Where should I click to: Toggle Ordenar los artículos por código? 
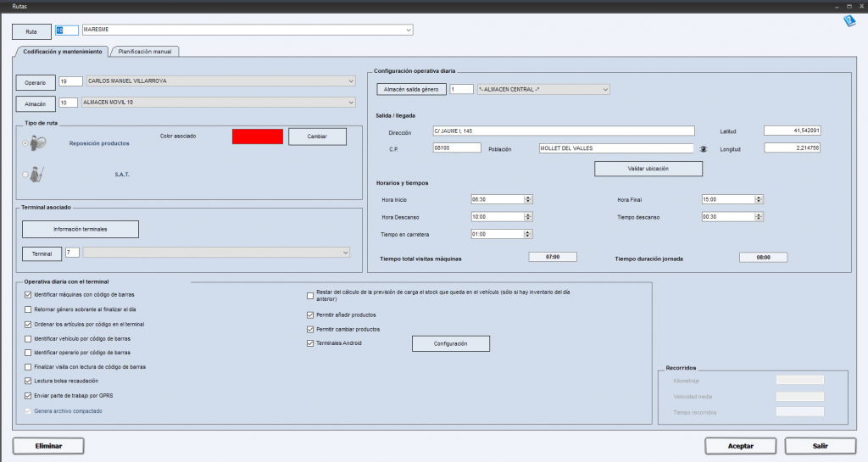pyautogui.click(x=28, y=325)
